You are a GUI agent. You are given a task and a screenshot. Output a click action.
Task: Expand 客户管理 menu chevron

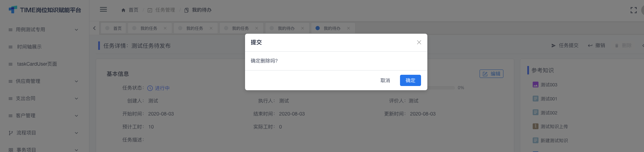pos(76,116)
